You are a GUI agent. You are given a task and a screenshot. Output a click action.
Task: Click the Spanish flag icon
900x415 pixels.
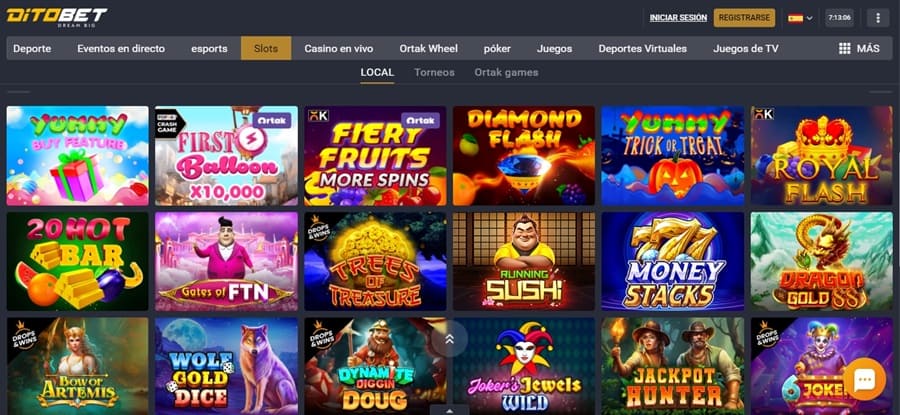(796, 18)
